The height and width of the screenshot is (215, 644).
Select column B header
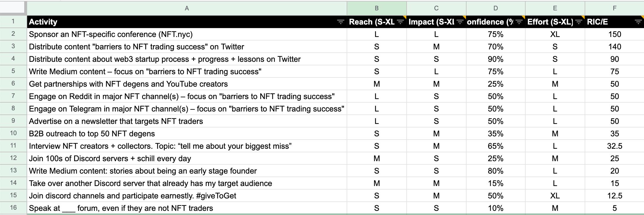point(376,8)
